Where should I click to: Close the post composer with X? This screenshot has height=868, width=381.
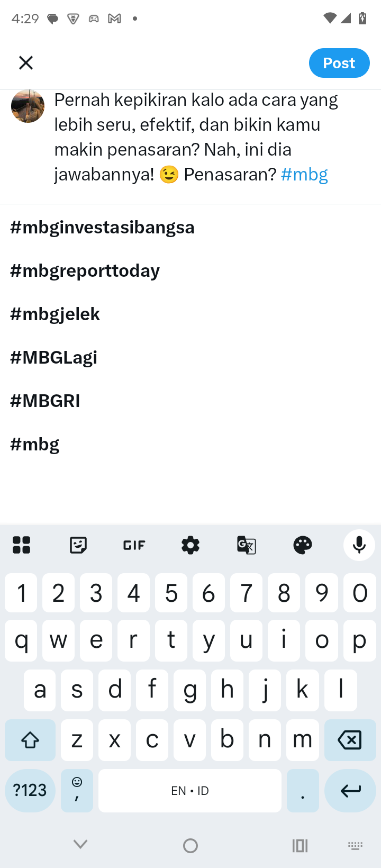25,63
